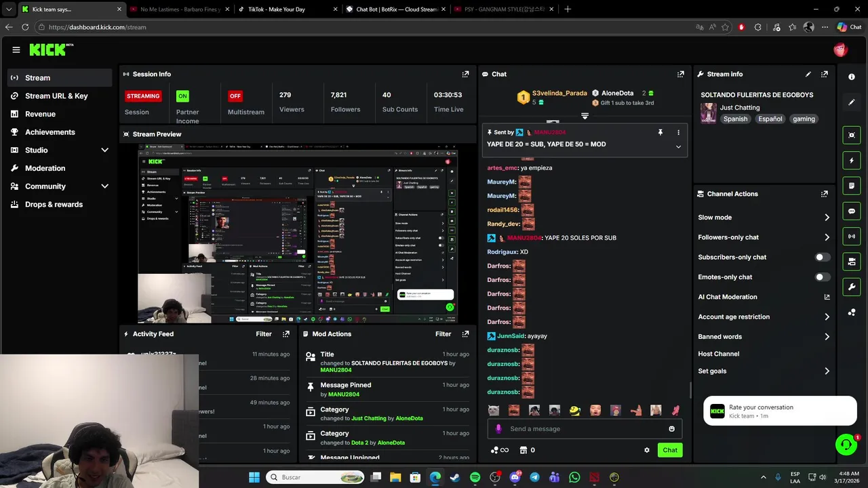Image resolution: width=868 pixels, height=488 pixels.
Task: Open Set goals options
Action: [x=764, y=371]
